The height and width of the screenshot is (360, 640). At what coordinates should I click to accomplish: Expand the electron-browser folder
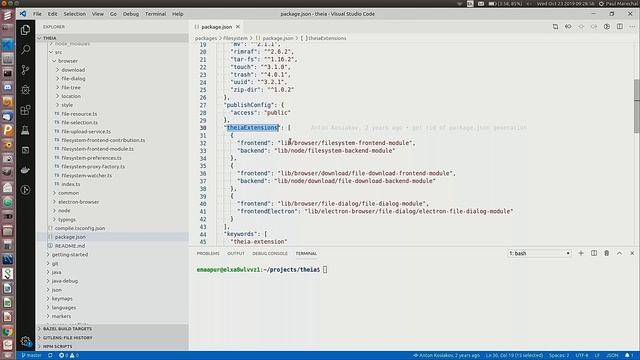tap(78, 202)
